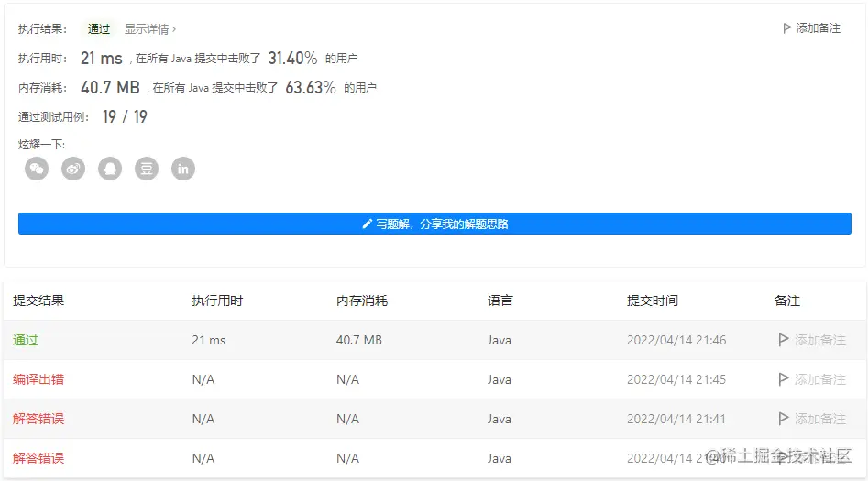The height and width of the screenshot is (481, 868).
Task: Click Java language cell in 编译出错 row
Action: tap(499, 379)
